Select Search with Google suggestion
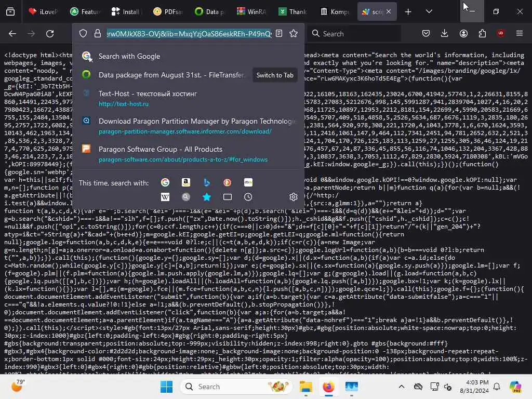The image size is (532, 399). (188, 56)
